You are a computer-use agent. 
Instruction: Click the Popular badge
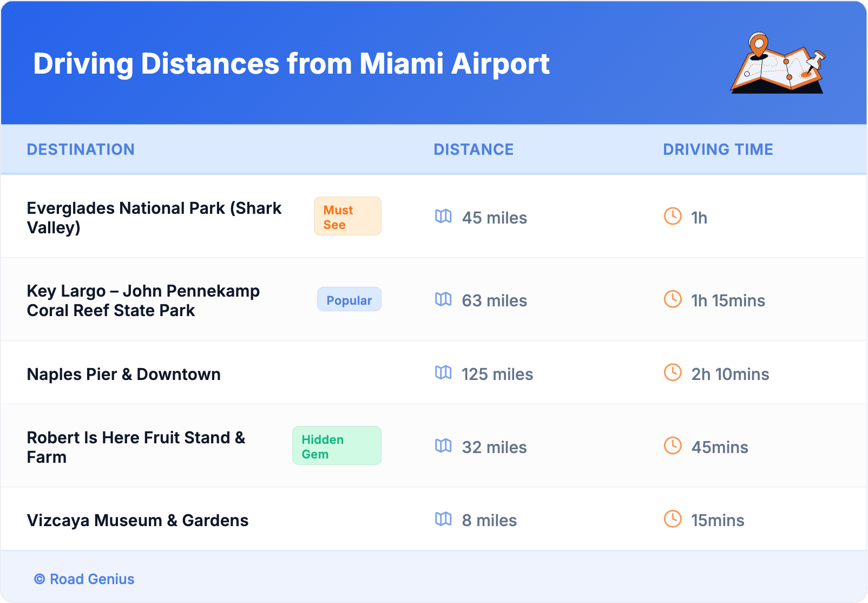click(x=349, y=300)
